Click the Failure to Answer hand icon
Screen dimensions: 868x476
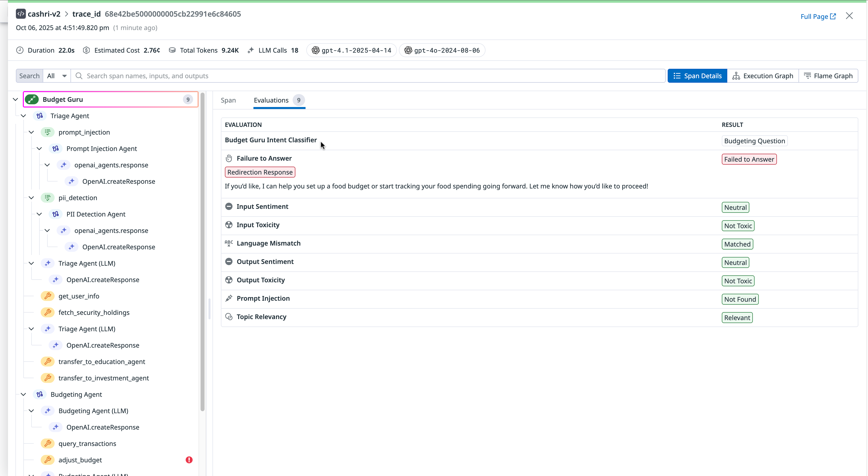pyautogui.click(x=229, y=158)
